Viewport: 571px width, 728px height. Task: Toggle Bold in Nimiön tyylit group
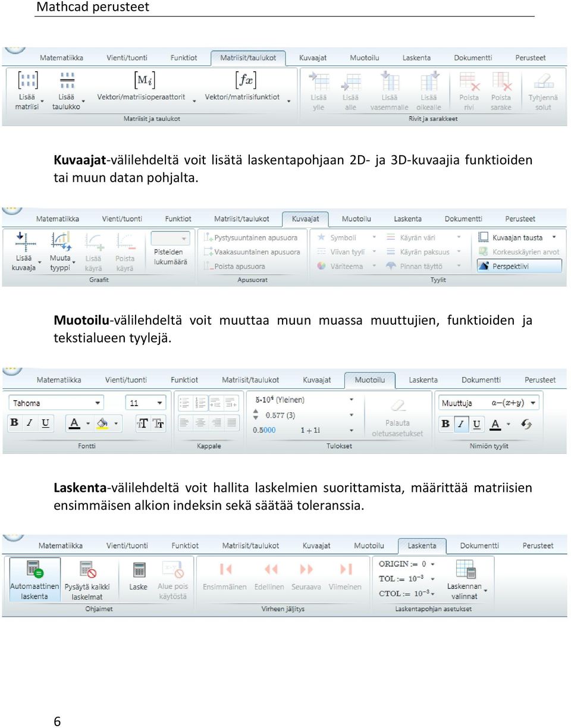pos(445,424)
